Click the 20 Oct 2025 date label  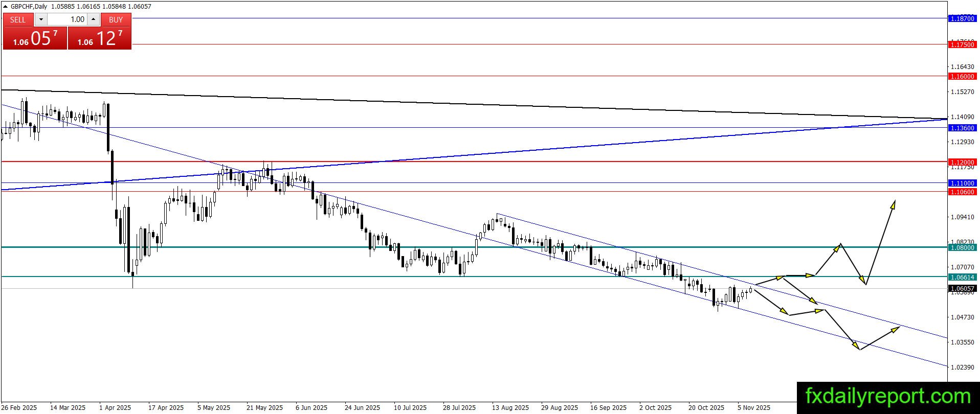coord(706,408)
